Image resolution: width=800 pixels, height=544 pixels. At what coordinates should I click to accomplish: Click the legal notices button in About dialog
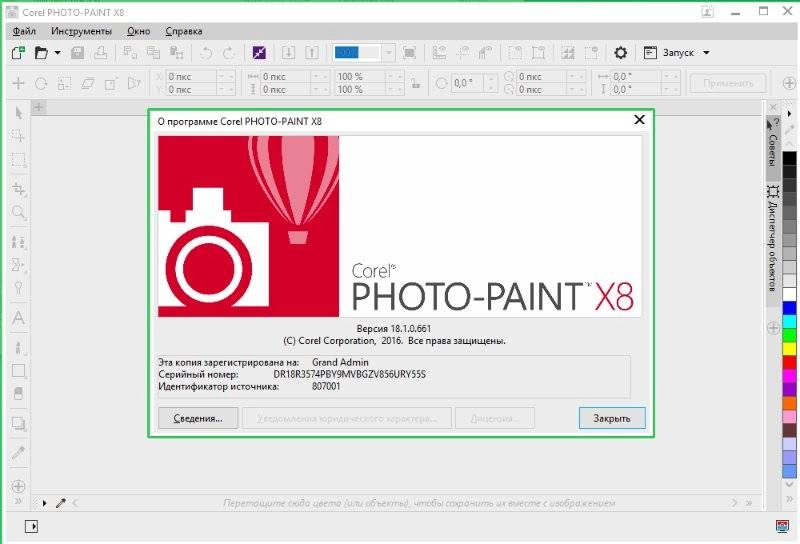tap(347, 418)
